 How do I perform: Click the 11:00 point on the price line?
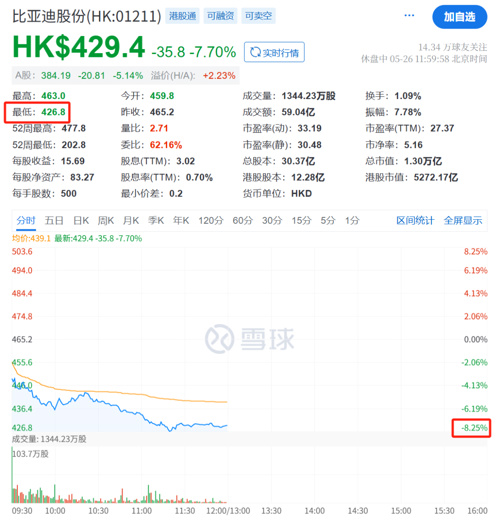pyautogui.click(x=142, y=415)
